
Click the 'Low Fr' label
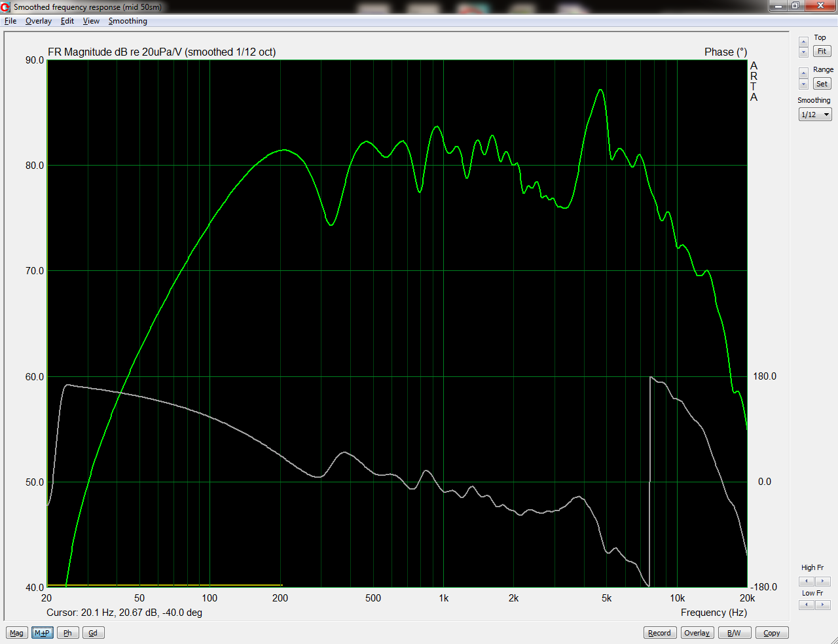pos(812,593)
